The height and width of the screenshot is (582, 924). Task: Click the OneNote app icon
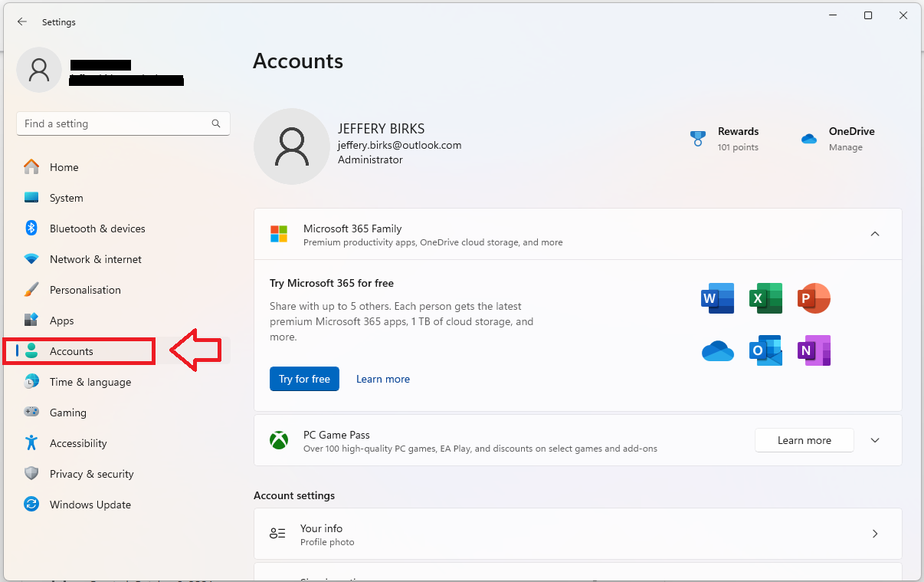pyautogui.click(x=814, y=350)
